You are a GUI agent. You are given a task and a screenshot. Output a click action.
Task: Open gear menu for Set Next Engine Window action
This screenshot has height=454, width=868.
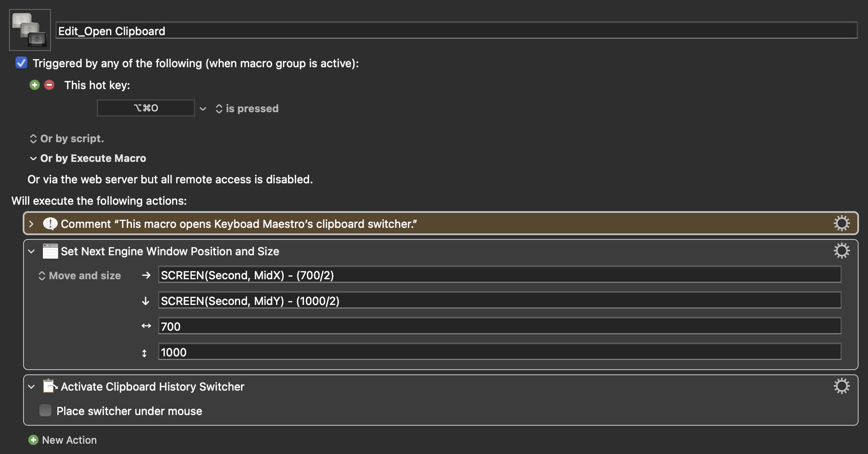(841, 251)
